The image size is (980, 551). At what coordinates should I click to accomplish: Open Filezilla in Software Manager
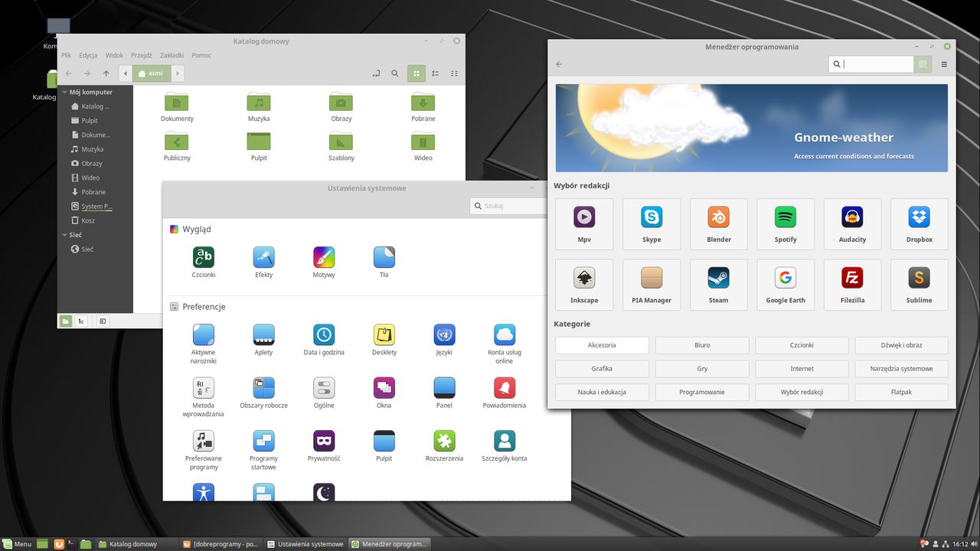click(x=852, y=285)
